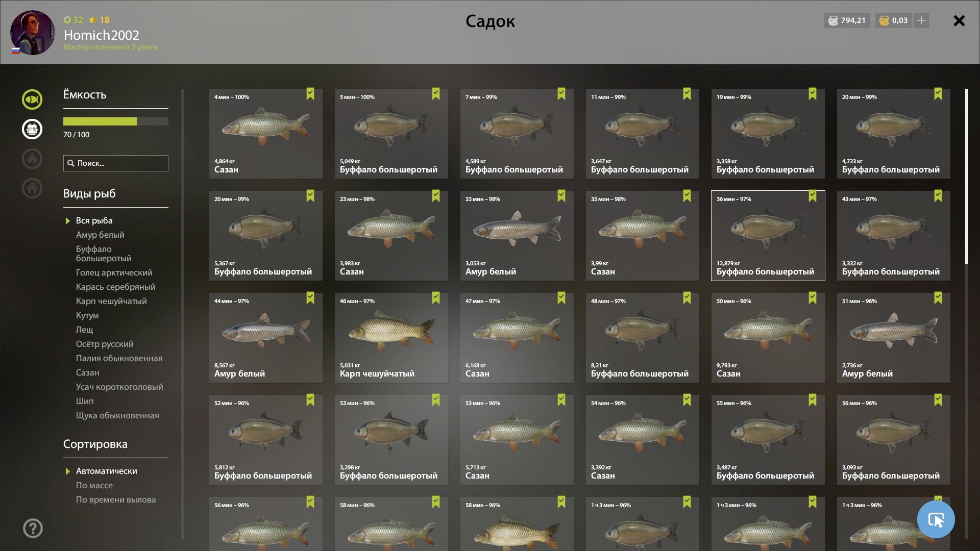
Task: Click the Поиск search field
Action: (x=116, y=163)
